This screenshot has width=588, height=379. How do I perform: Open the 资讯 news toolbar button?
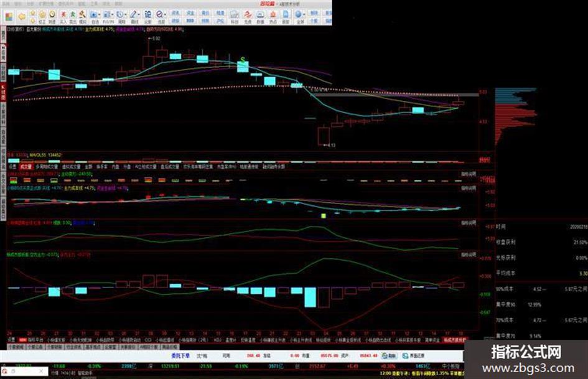175,13
